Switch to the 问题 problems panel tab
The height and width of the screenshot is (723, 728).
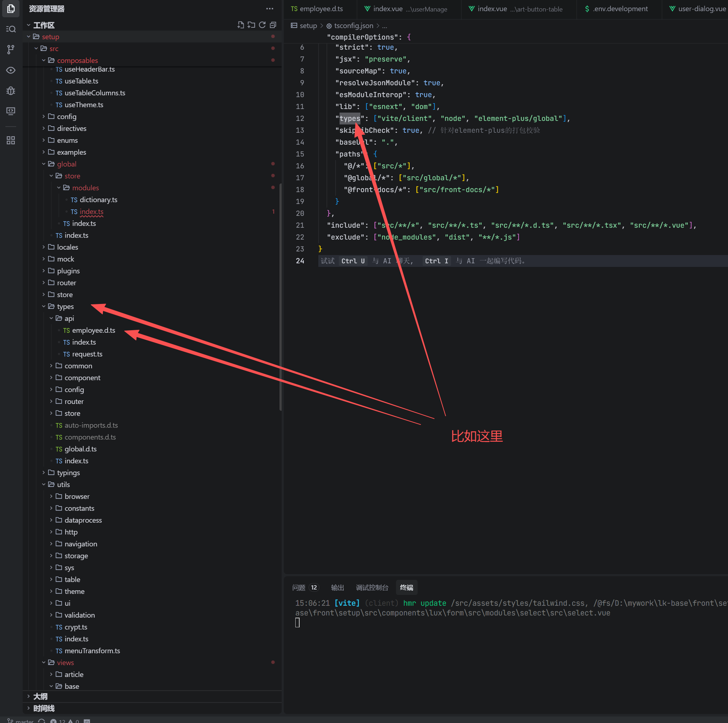[x=299, y=587]
